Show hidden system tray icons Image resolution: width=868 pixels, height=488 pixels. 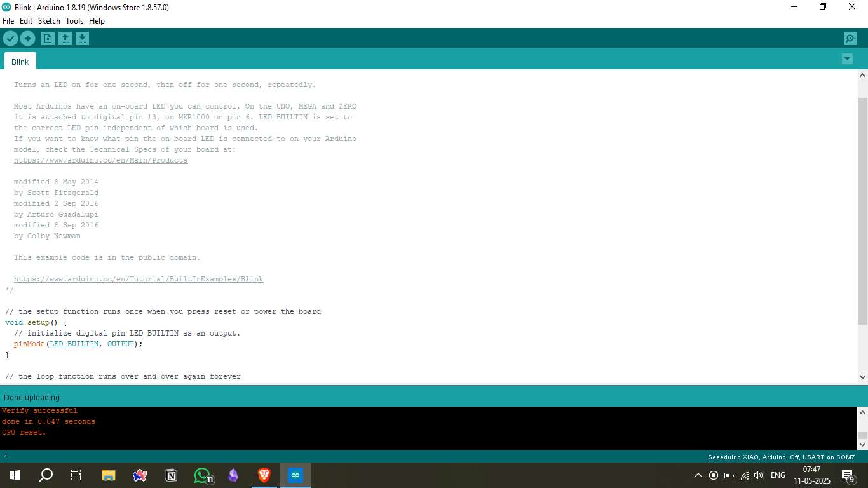tap(698, 475)
